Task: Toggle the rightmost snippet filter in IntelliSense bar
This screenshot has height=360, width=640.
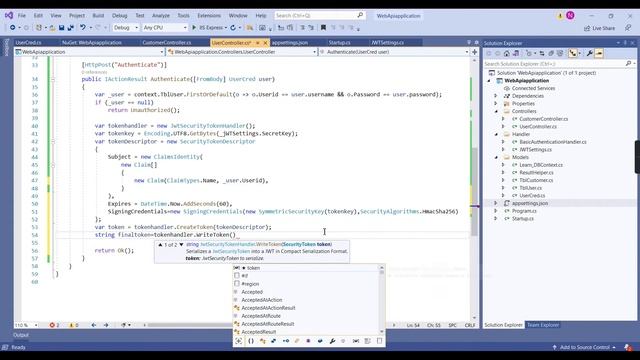Action: click(x=380, y=341)
